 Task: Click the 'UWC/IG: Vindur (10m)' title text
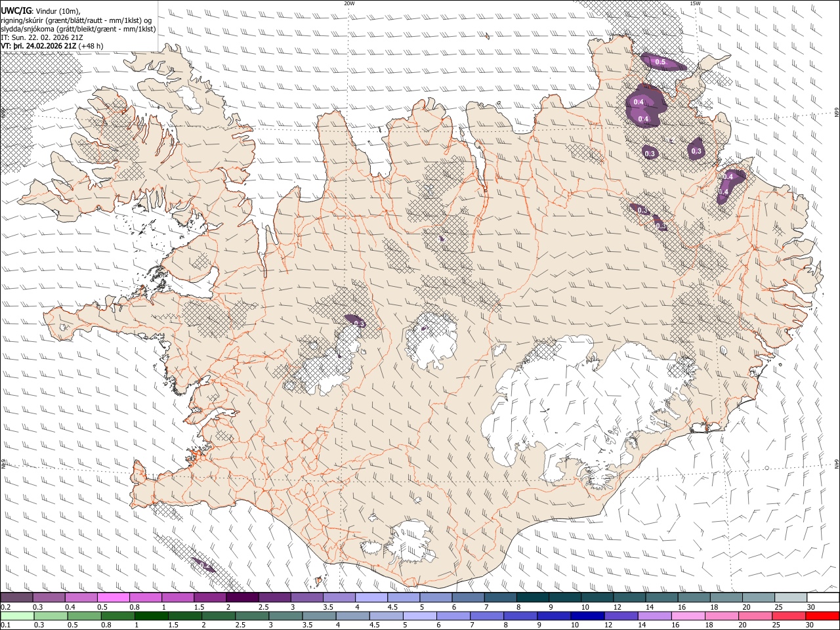pyautogui.click(x=40, y=11)
